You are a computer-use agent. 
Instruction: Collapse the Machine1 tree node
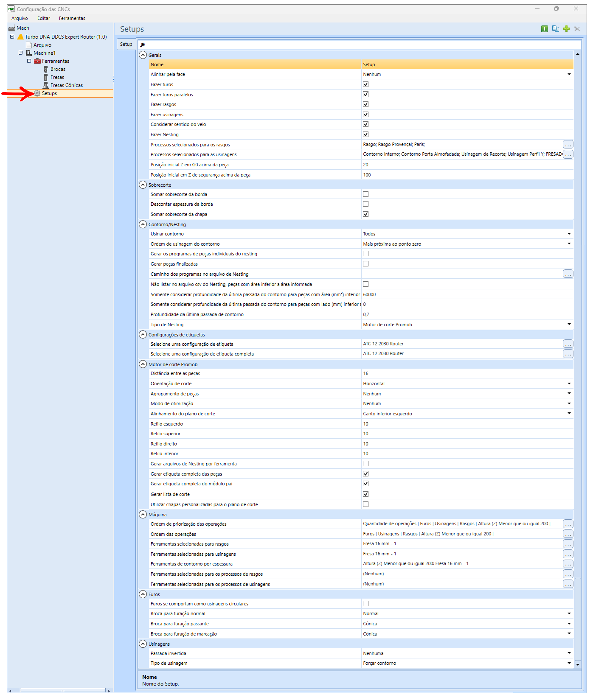tap(20, 53)
